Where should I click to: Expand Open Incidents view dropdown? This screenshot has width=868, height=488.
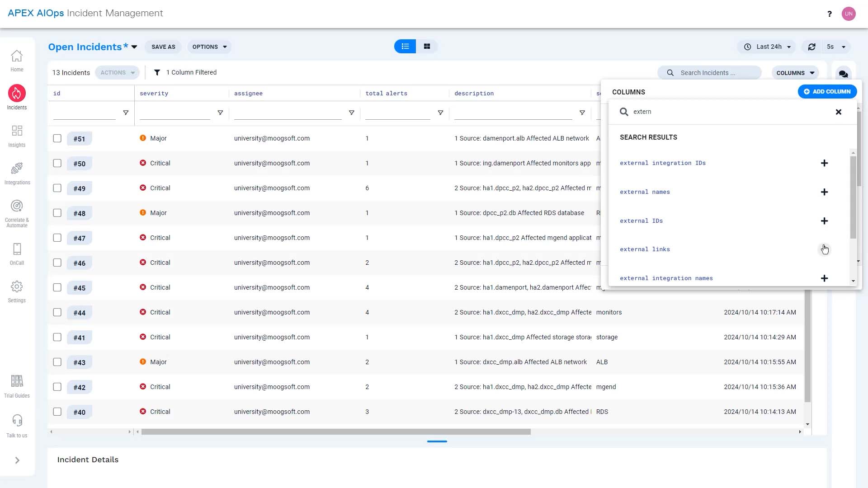[x=134, y=47]
